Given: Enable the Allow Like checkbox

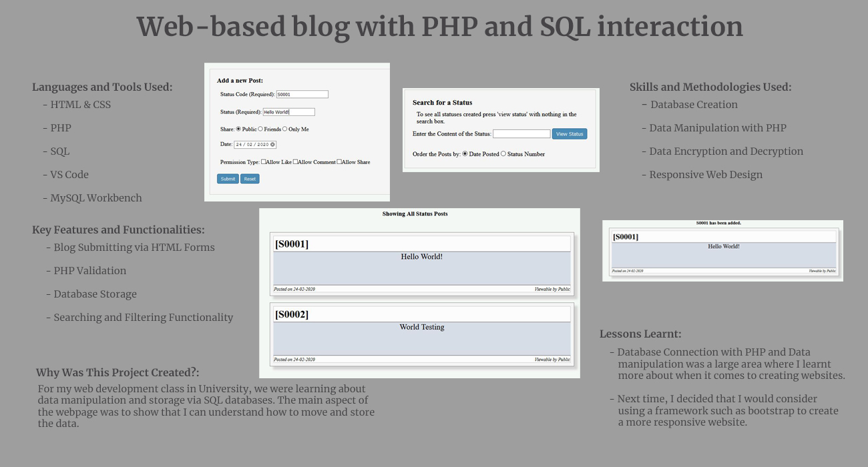Looking at the screenshot, I should (264, 161).
